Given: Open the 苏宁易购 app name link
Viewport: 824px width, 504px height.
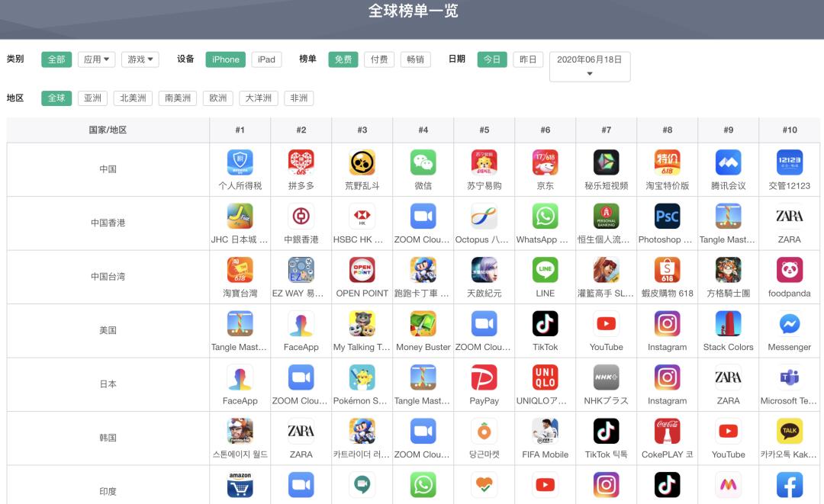Looking at the screenshot, I should coord(484,186).
